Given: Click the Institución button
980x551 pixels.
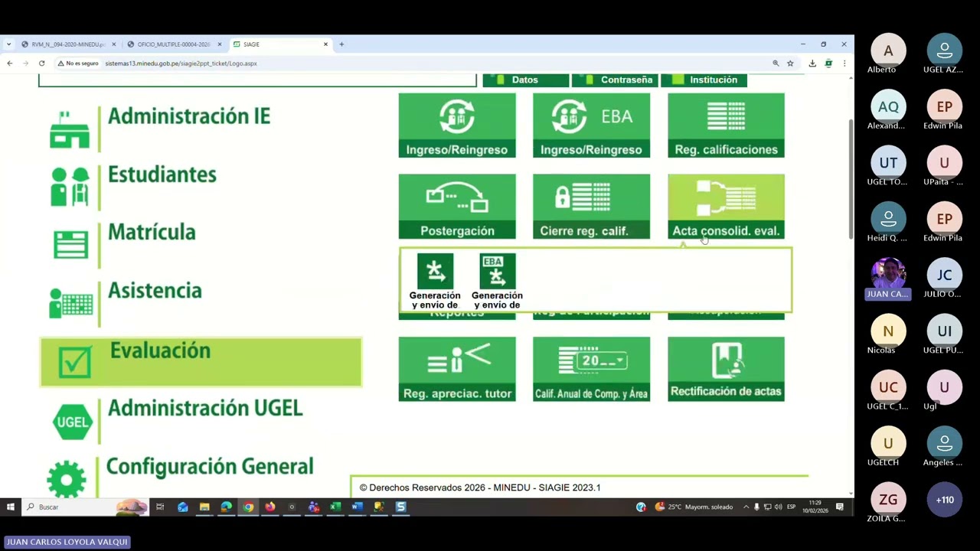Looking at the screenshot, I should (x=704, y=80).
